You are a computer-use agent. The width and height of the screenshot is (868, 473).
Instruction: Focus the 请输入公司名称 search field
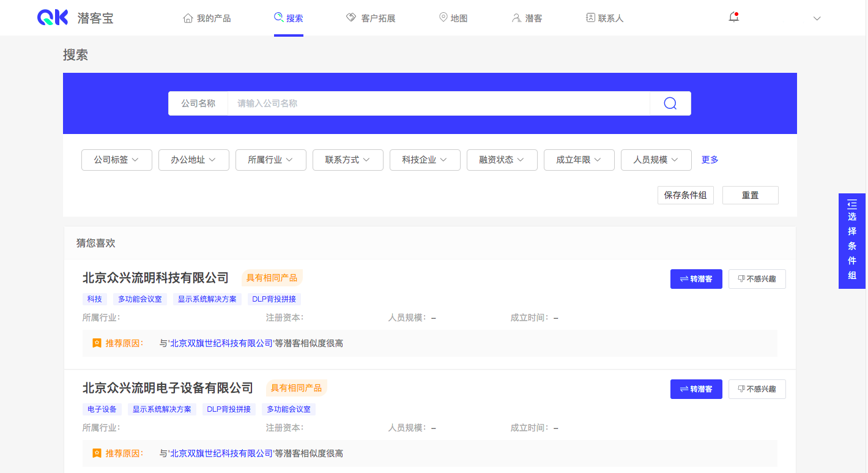click(439, 103)
